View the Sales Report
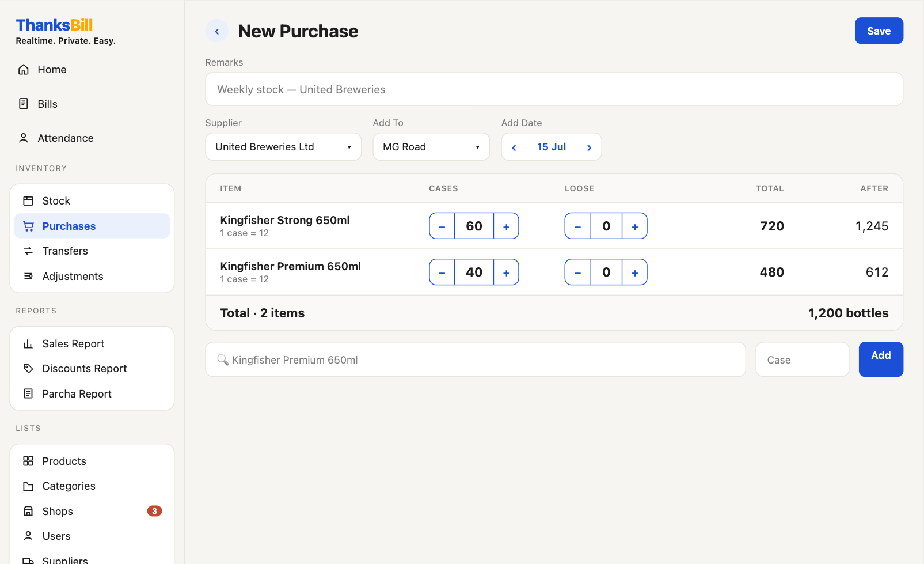 [92, 344]
